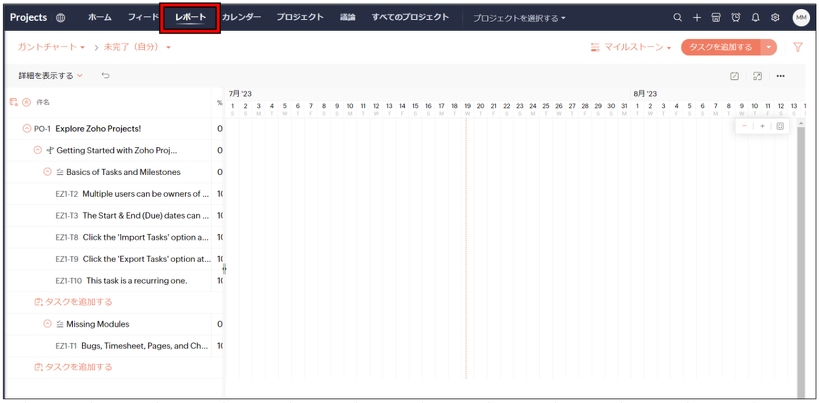Click the filter funnel icon
This screenshot has height=403, width=820.
pos(797,47)
